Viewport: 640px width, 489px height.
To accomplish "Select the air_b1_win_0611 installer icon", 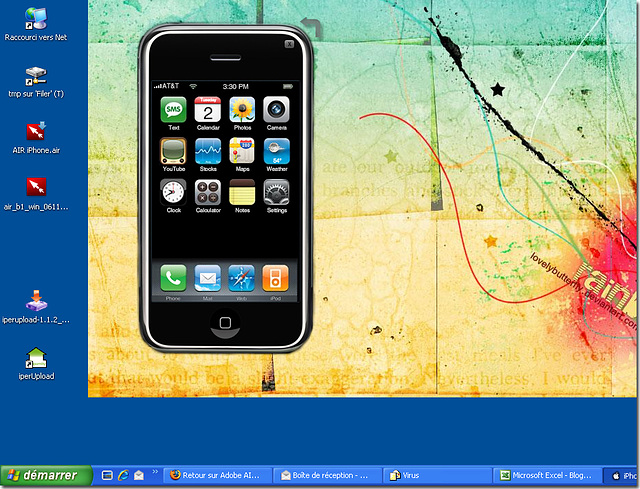I will tap(36, 194).
